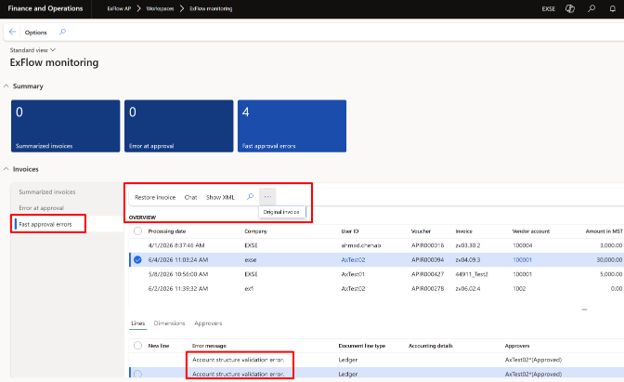Sort by Error message column header
The image size is (624, 382).
click(x=209, y=346)
